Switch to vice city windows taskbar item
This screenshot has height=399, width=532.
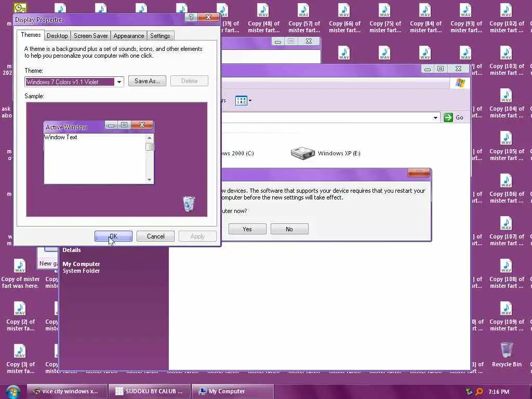(x=67, y=391)
